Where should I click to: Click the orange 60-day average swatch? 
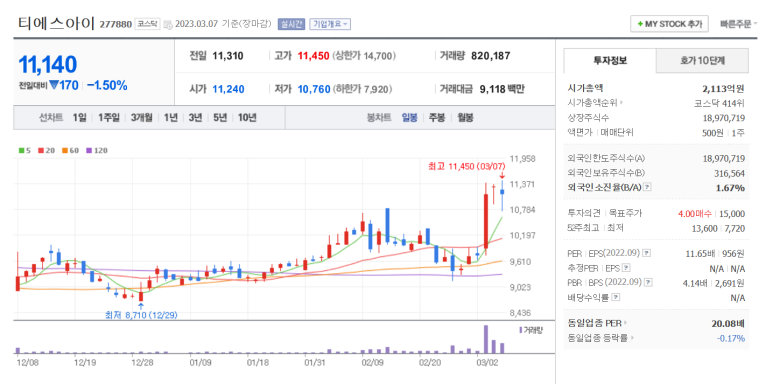tap(64, 151)
